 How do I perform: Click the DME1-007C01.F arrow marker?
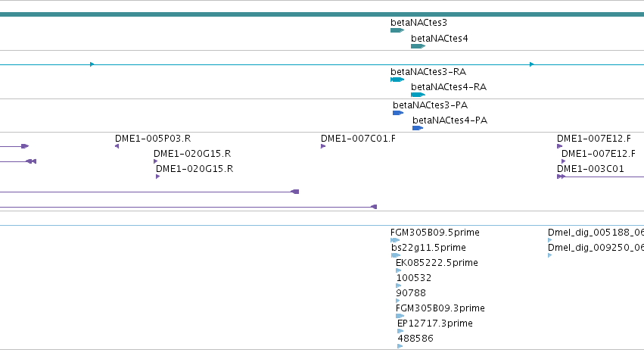(x=323, y=146)
